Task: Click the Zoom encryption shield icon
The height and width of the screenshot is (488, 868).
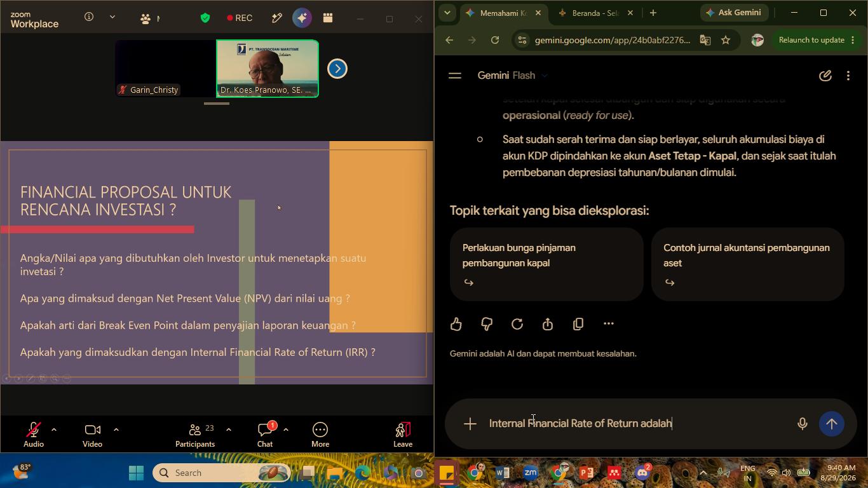Action: 205,18
